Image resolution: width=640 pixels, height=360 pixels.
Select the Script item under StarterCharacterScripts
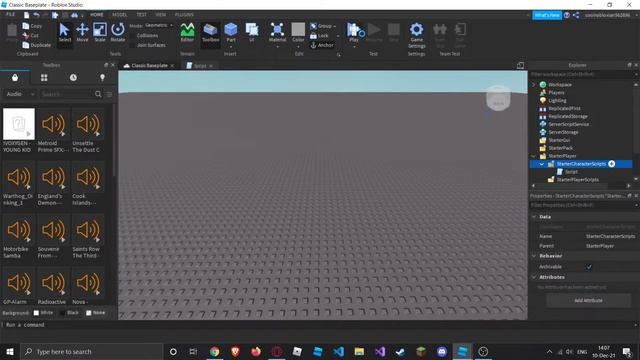click(571, 172)
